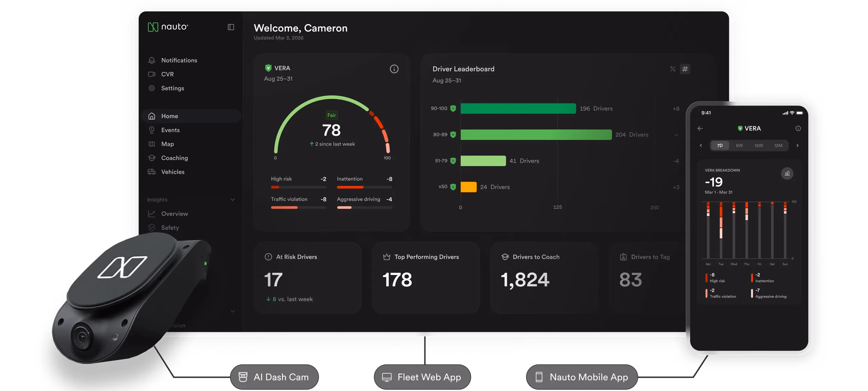The image size is (868, 391).
Task: Click the Nauto Mobile App label
Action: coord(582,377)
